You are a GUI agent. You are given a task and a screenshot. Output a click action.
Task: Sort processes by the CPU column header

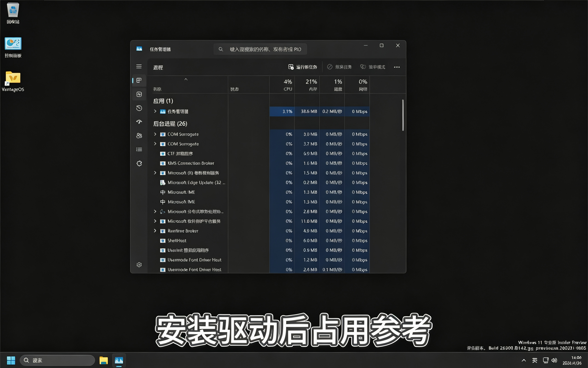pos(282,85)
